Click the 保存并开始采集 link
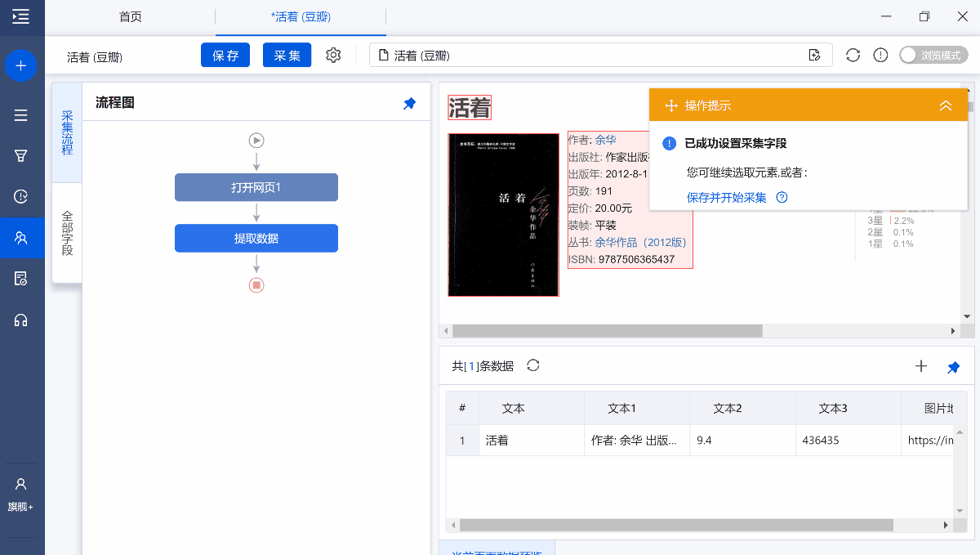Image resolution: width=980 pixels, height=555 pixels. coord(727,197)
